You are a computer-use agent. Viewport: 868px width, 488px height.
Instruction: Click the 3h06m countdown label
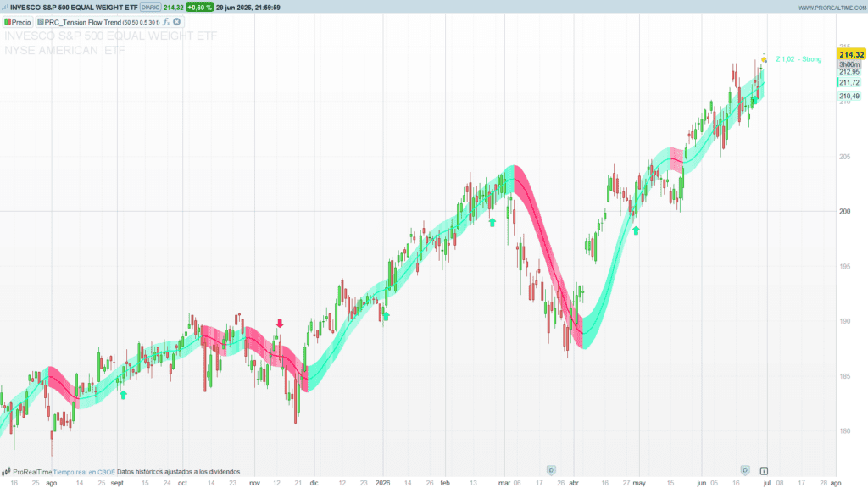pyautogui.click(x=849, y=64)
